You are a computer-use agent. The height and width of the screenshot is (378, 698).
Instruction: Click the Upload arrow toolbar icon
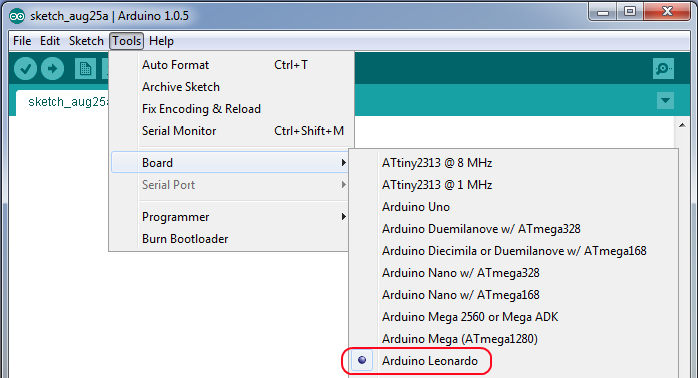[53, 69]
